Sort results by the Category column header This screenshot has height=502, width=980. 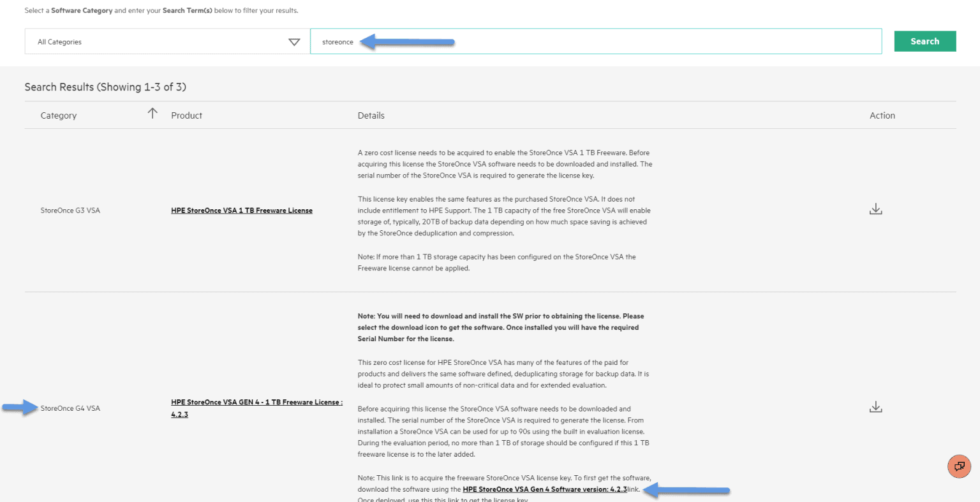pyautogui.click(x=58, y=115)
